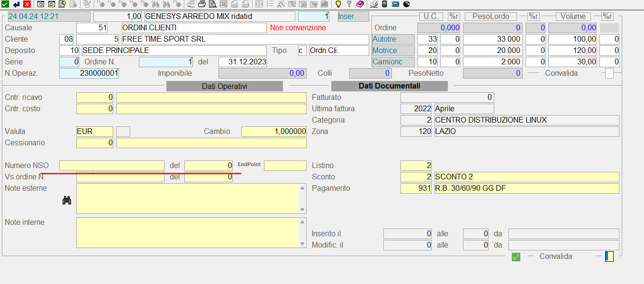Screen dimensions: 644x284
Task: Click the yellow light bulb icon
Action: coord(338,4)
